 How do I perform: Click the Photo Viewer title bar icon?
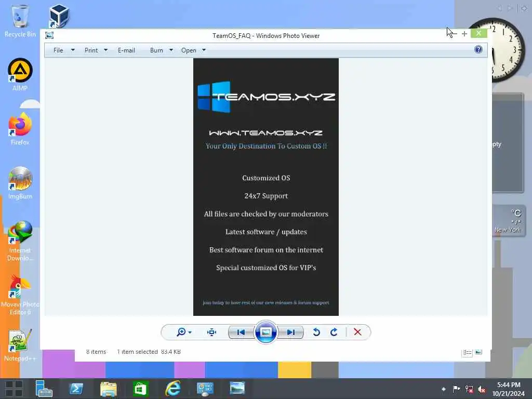[x=49, y=35]
